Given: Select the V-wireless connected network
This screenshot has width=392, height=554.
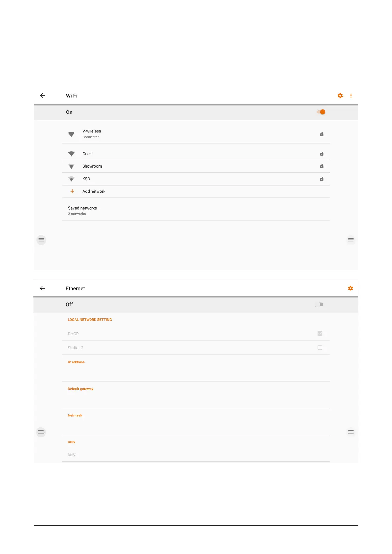Looking at the screenshot, I should pos(196,134).
